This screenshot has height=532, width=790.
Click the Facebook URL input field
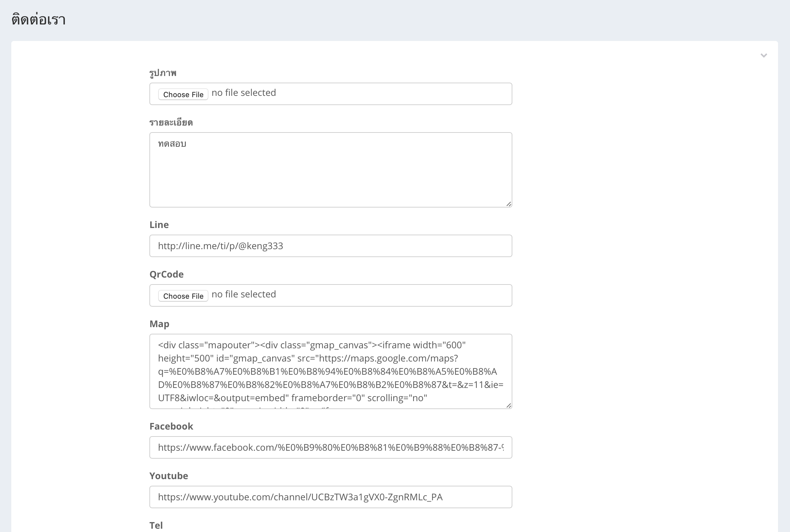331,447
